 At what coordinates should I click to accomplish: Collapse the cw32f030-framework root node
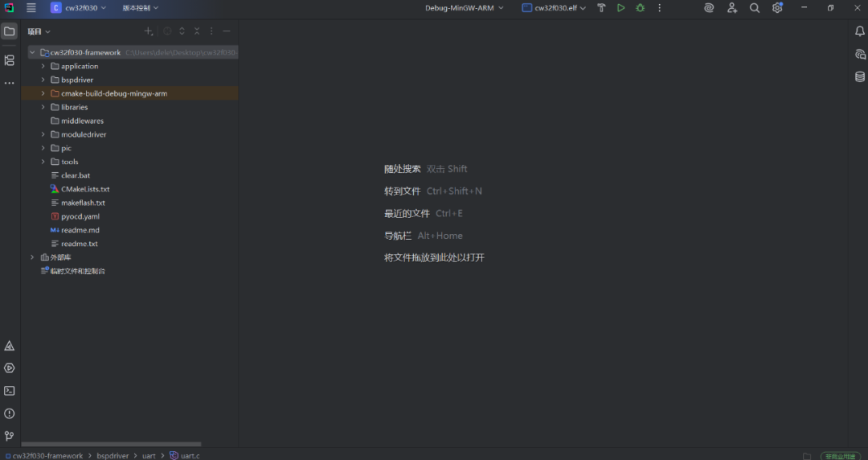[32, 52]
